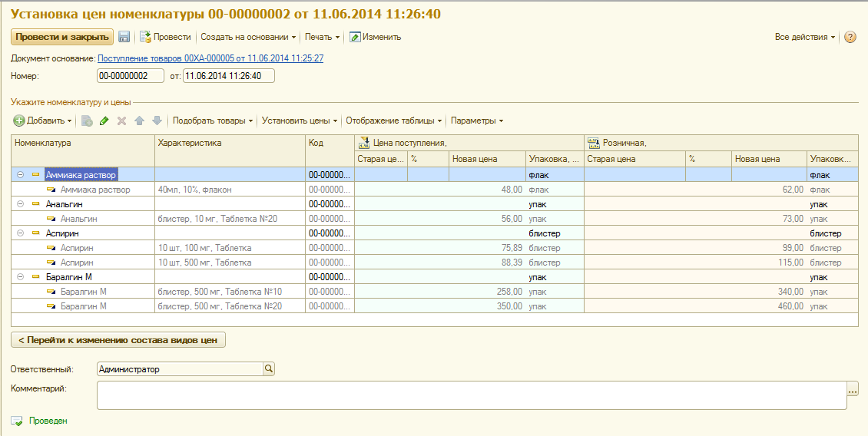Click the Провести post document icon
The image size is (868, 436).
[x=145, y=37]
